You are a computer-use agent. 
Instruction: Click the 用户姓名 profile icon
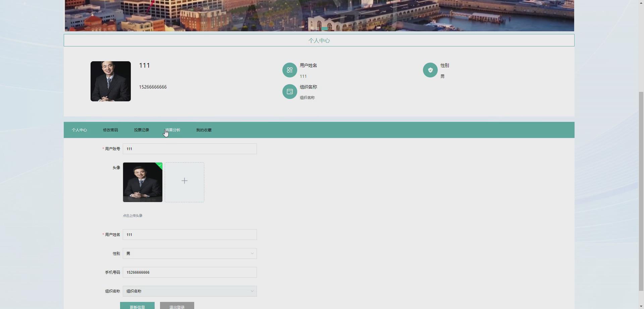[289, 70]
